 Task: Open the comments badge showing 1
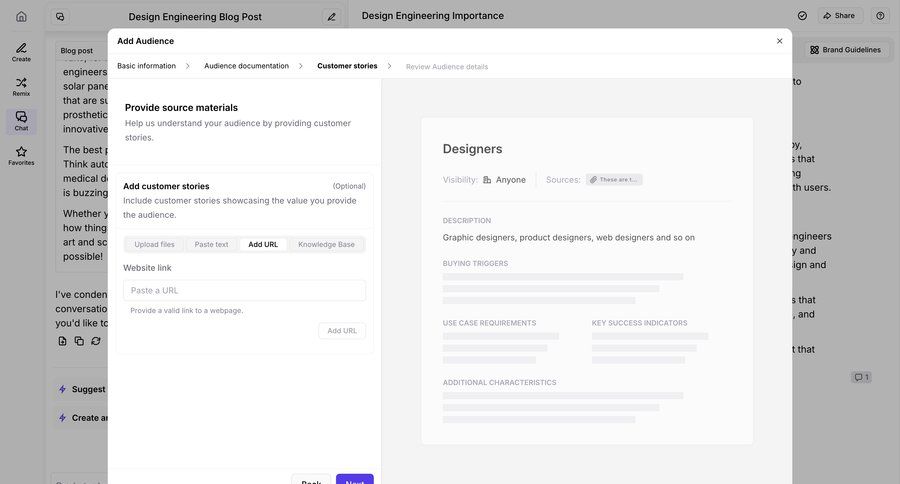(861, 377)
